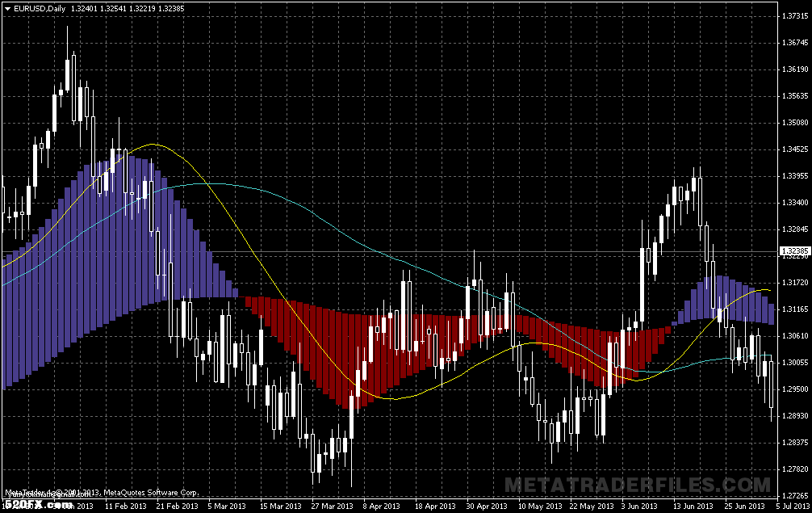Image resolution: width=812 pixels, height=513 pixels.
Task: Click the 13 Jun 2013 date label
Action: click(x=693, y=506)
